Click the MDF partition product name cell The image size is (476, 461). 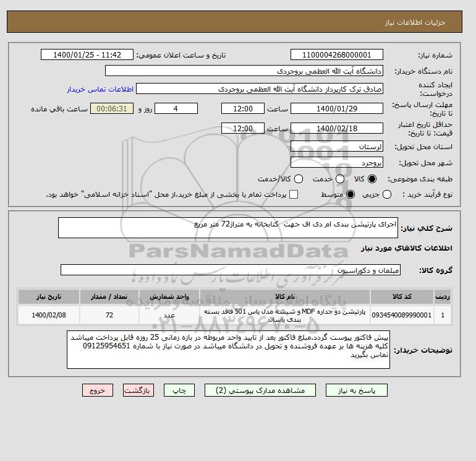point(285,315)
